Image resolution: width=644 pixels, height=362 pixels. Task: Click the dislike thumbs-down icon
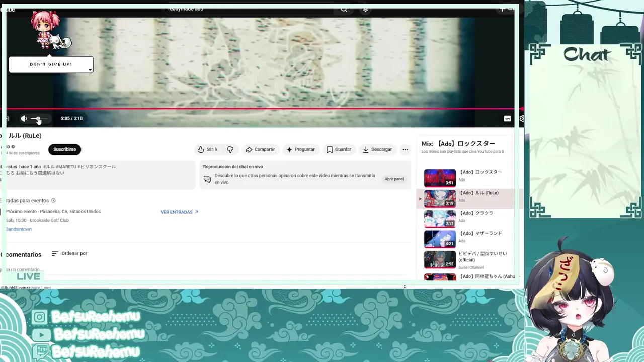230,149
